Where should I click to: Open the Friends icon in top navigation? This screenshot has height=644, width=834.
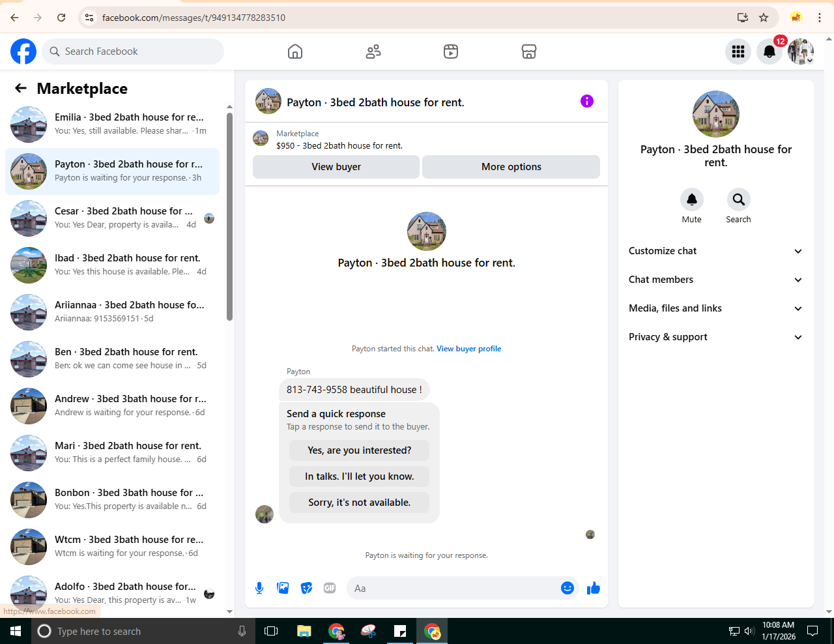click(373, 51)
